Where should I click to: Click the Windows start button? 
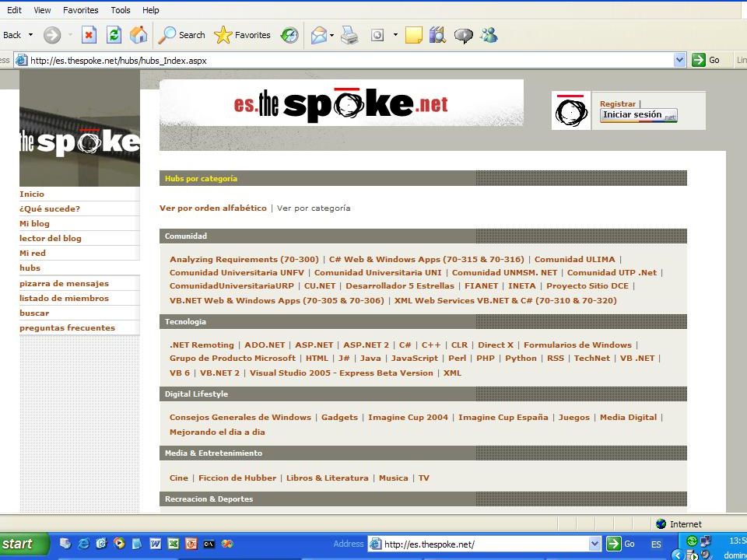24,544
